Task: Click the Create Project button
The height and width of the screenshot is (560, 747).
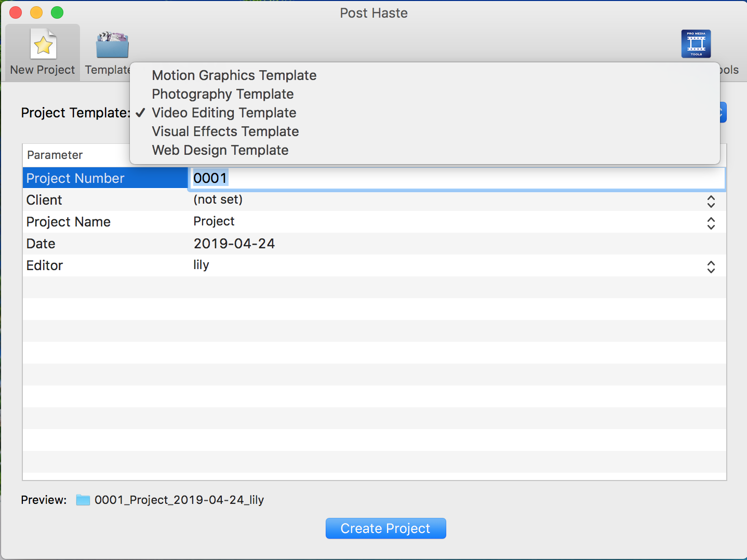Action: [385, 528]
